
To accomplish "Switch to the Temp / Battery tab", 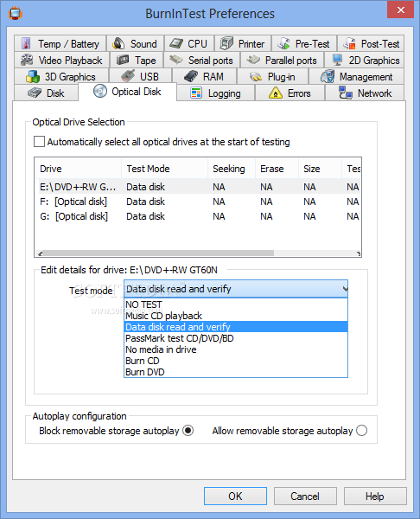I will 60,43.
